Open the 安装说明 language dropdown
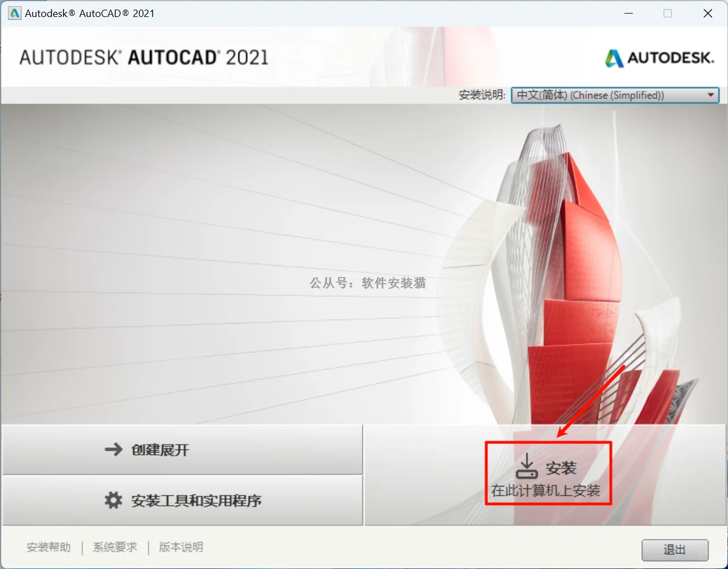 615,95
